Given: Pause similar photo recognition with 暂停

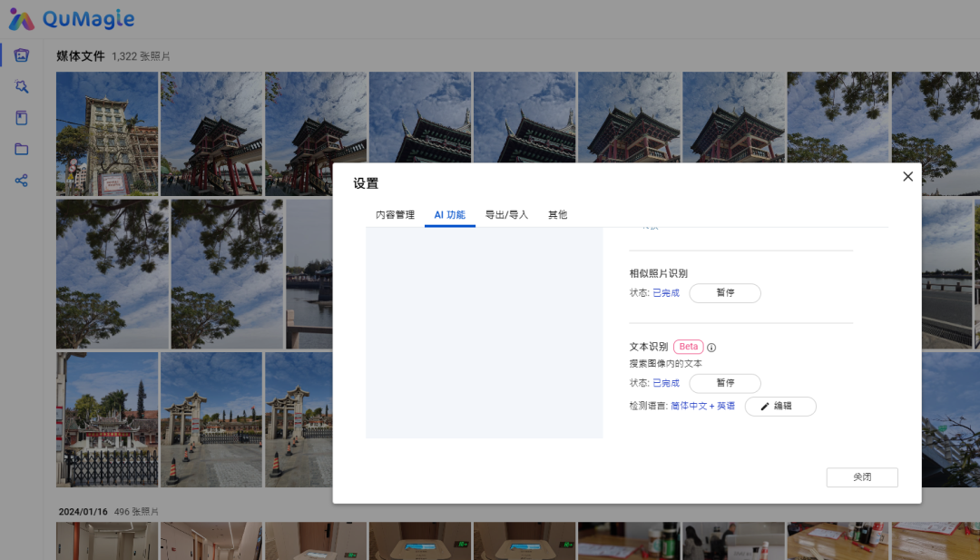Looking at the screenshot, I should tap(725, 293).
